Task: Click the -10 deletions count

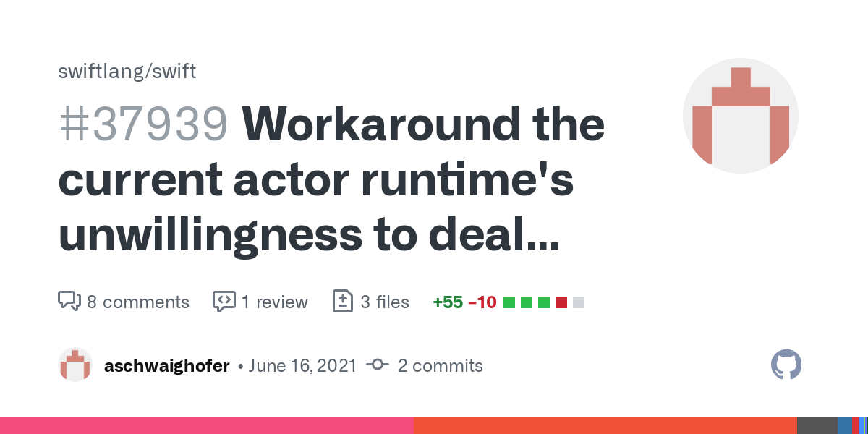Action: click(x=482, y=302)
